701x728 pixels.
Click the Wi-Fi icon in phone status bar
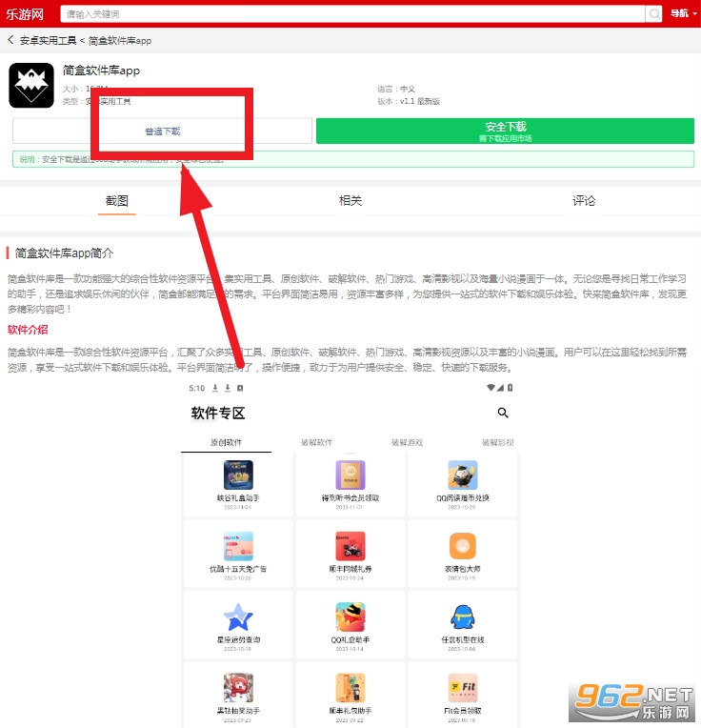coord(491,388)
